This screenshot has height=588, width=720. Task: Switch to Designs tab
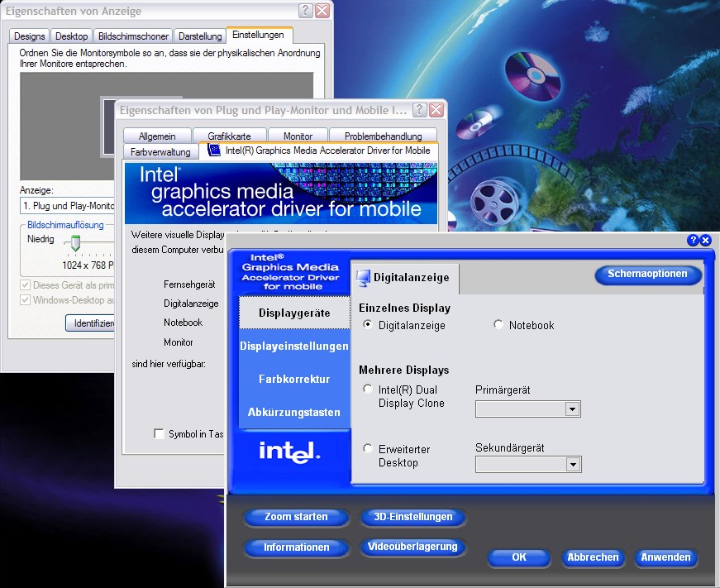point(30,36)
